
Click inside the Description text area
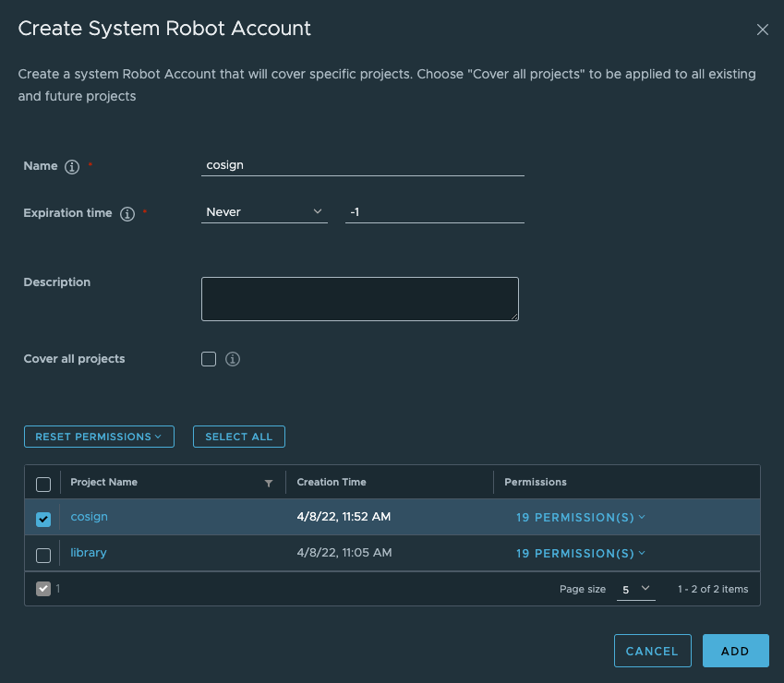[360, 299]
